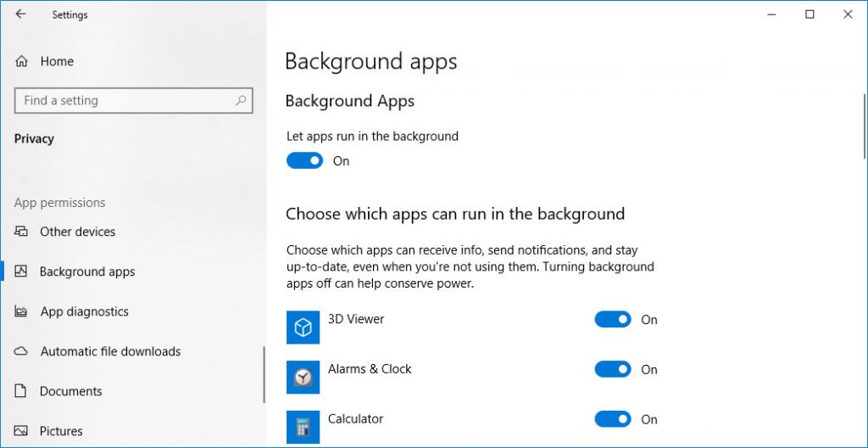Screen dimensions: 868x448
Task: Disable Calculator background toggle
Action: click(x=613, y=419)
